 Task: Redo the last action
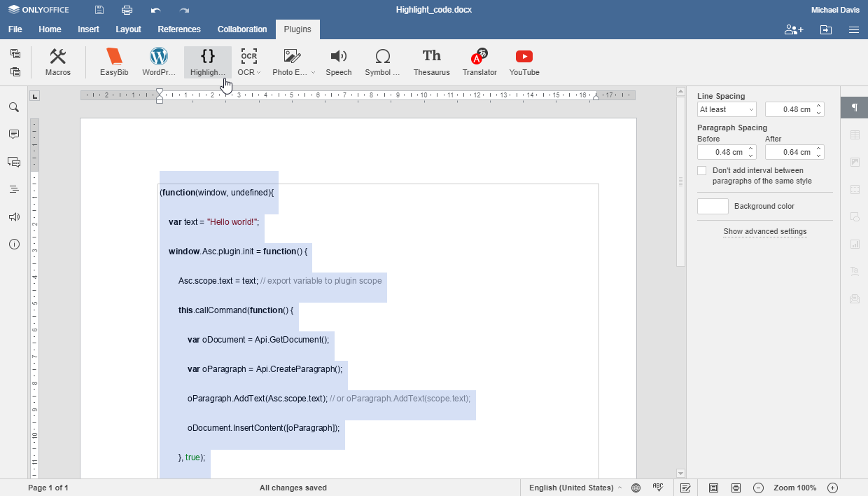pos(184,10)
